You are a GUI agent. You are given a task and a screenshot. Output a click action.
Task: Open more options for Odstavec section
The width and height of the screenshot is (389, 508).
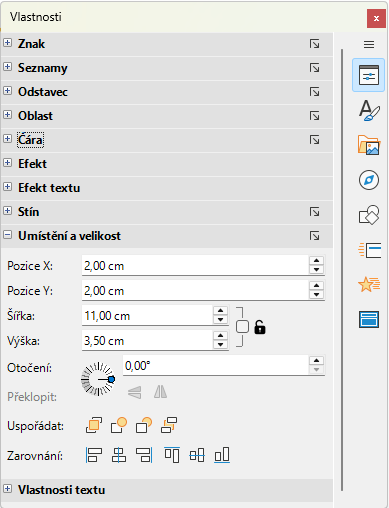click(x=314, y=92)
